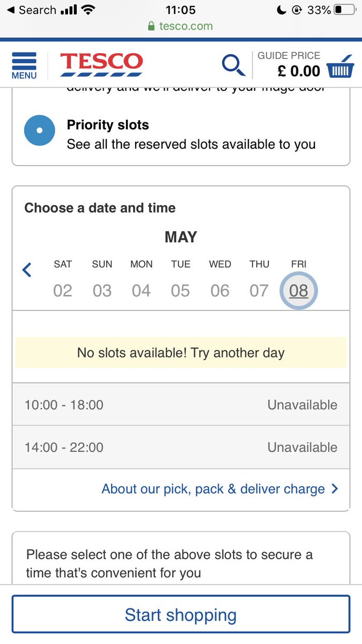Tap the 10:00 - 18:00 unavailable slot
The width and height of the screenshot is (362, 644).
click(181, 405)
